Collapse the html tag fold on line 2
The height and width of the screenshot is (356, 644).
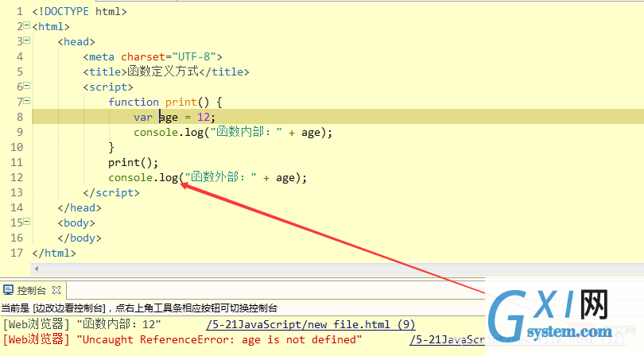pyautogui.click(x=27, y=25)
